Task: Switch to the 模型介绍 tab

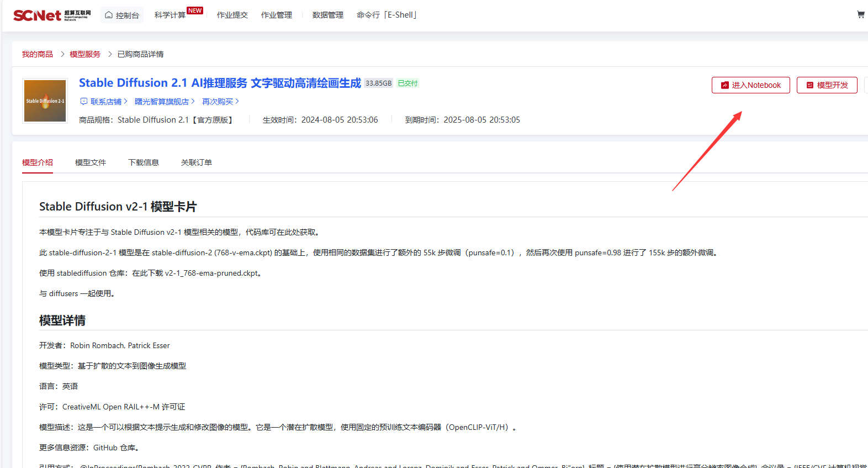Action: click(x=38, y=162)
